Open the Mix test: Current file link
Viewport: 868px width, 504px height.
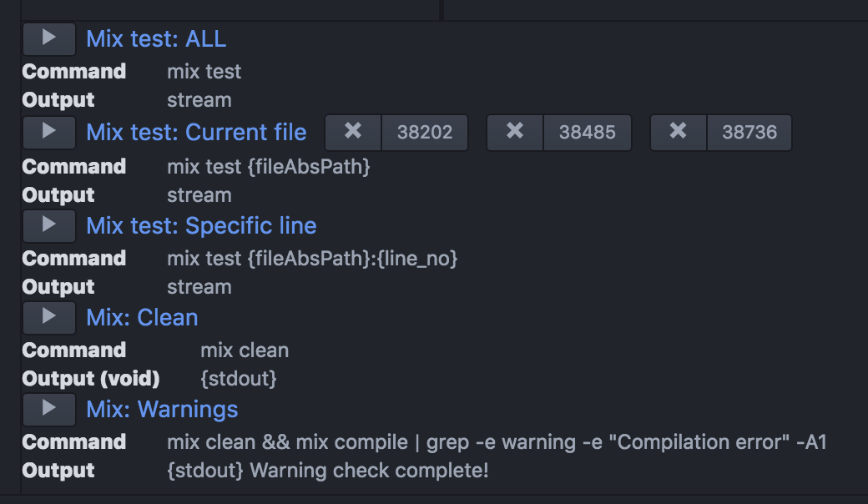click(x=196, y=132)
